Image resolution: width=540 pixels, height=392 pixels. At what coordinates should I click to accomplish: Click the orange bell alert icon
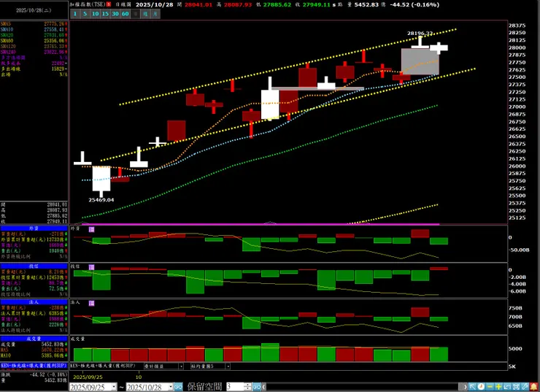click(534, 387)
